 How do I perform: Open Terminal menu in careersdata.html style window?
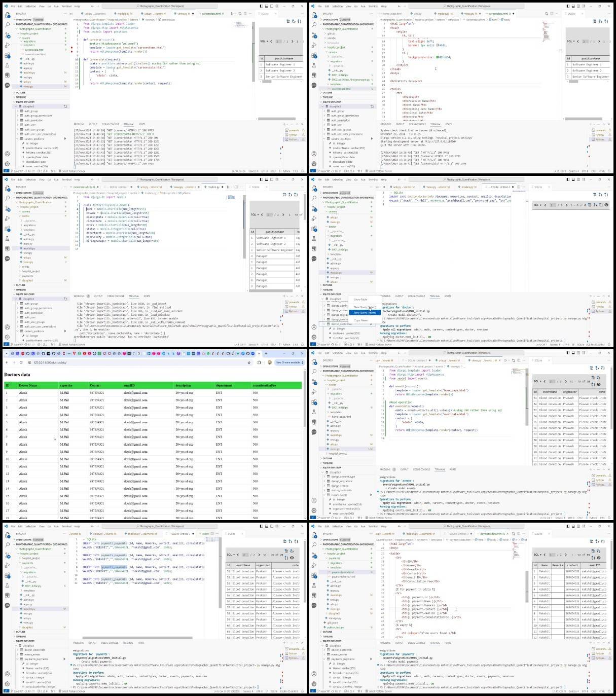(373, 6)
